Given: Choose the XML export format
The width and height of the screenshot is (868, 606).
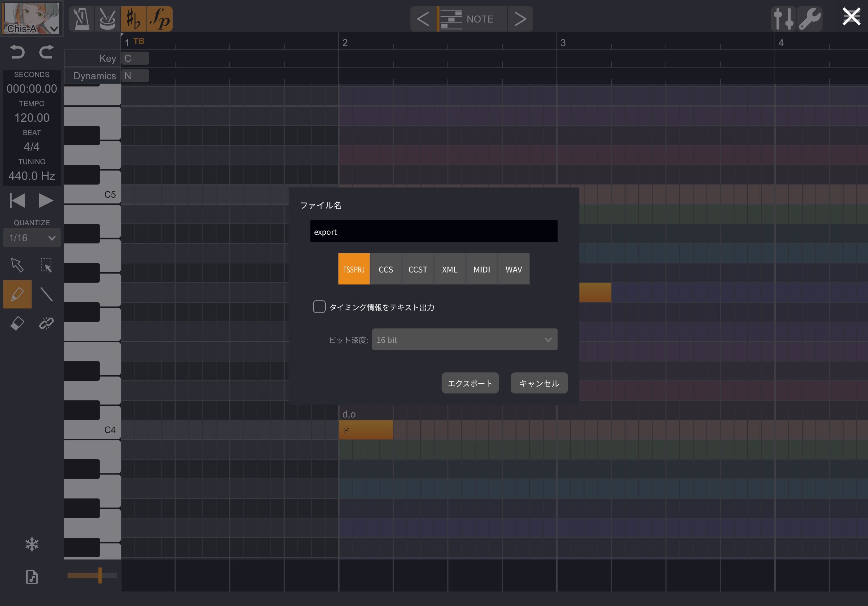Looking at the screenshot, I should point(450,269).
